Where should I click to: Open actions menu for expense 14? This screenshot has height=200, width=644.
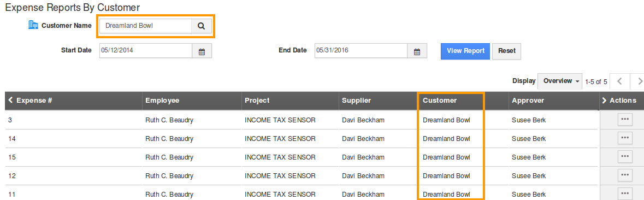click(x=625, y=138)
